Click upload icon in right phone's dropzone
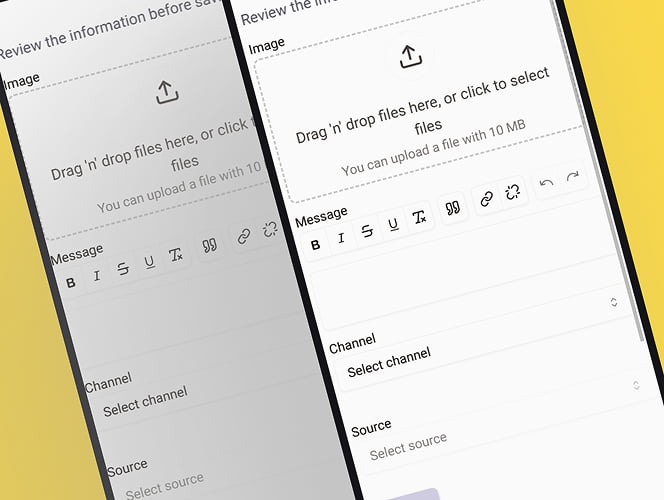Viewport: 664px width, 500px height. (410, 57)
